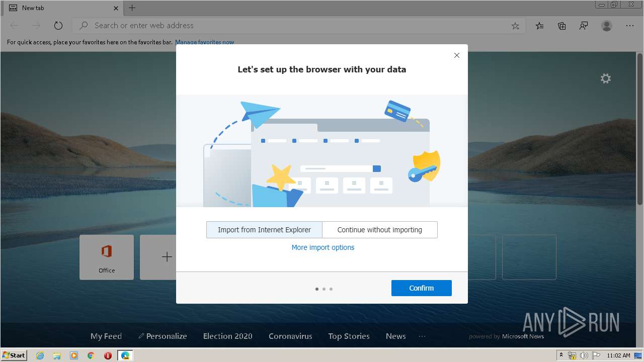The image size is (644, 362).
Task: Click the feedback icon in the toolbar
Action: click(584, 26)
